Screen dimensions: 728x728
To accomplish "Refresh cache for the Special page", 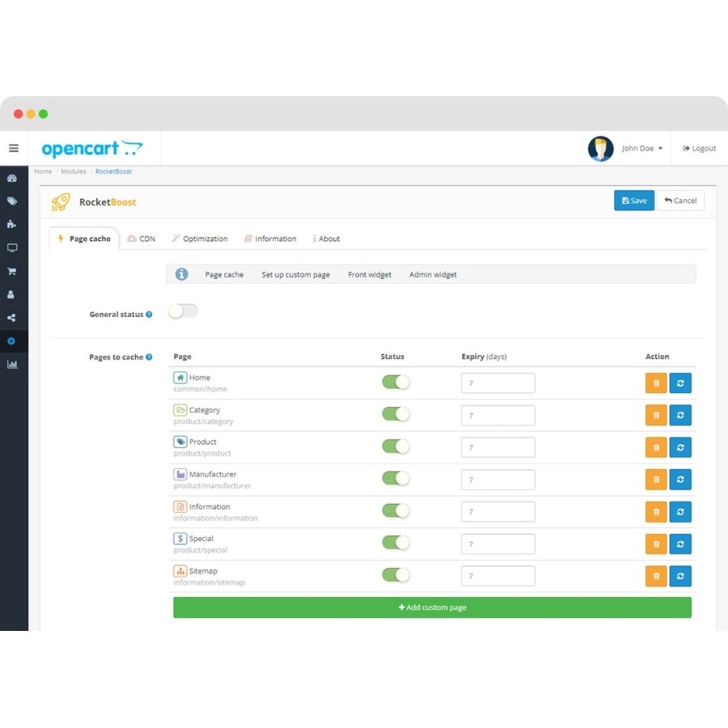I will pos(680,544).
